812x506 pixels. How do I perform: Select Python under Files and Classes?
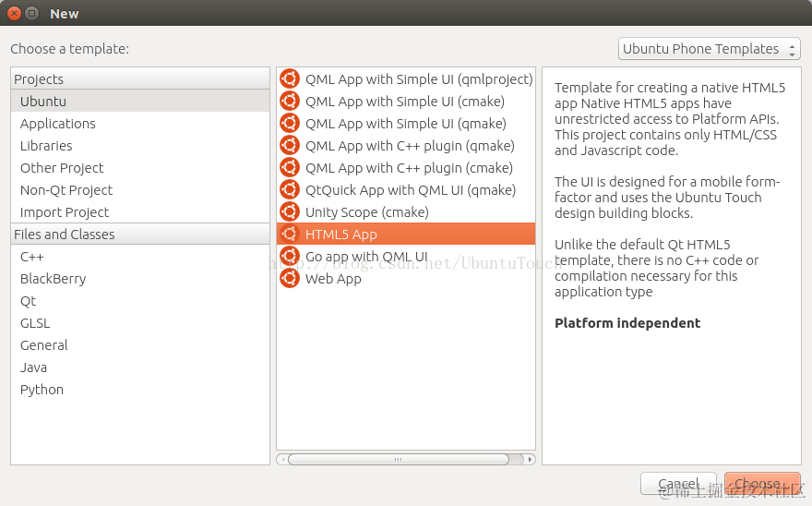click(x=140, y=390)
